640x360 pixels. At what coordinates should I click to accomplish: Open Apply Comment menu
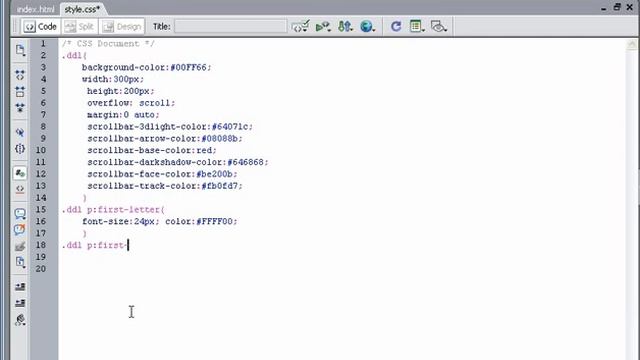coord(20,213)
